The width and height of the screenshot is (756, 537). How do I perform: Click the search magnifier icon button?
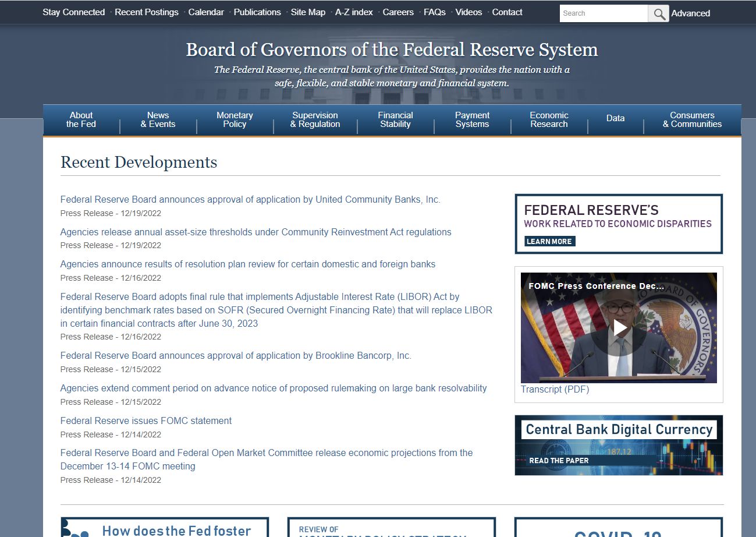658,13
